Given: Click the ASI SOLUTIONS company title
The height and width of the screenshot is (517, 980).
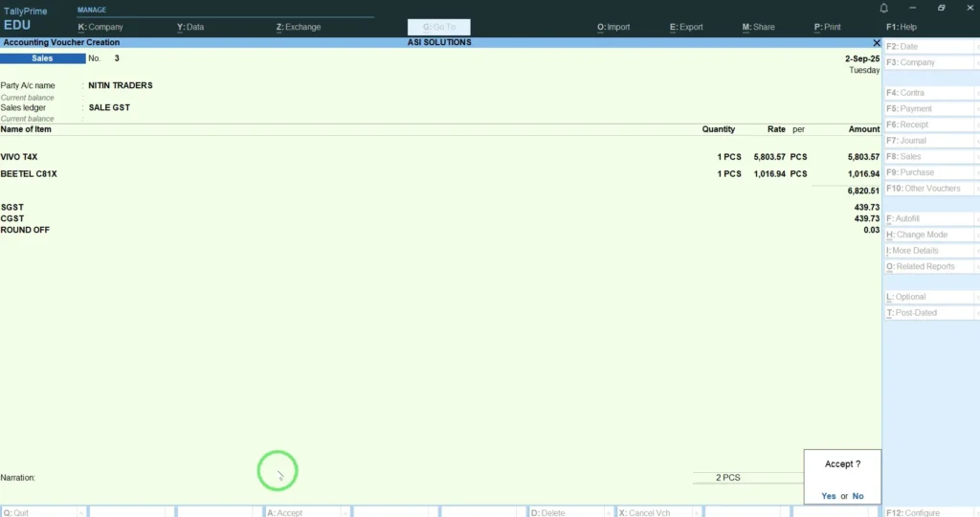Looking at the screenshot, I should [x=439, y=42].
